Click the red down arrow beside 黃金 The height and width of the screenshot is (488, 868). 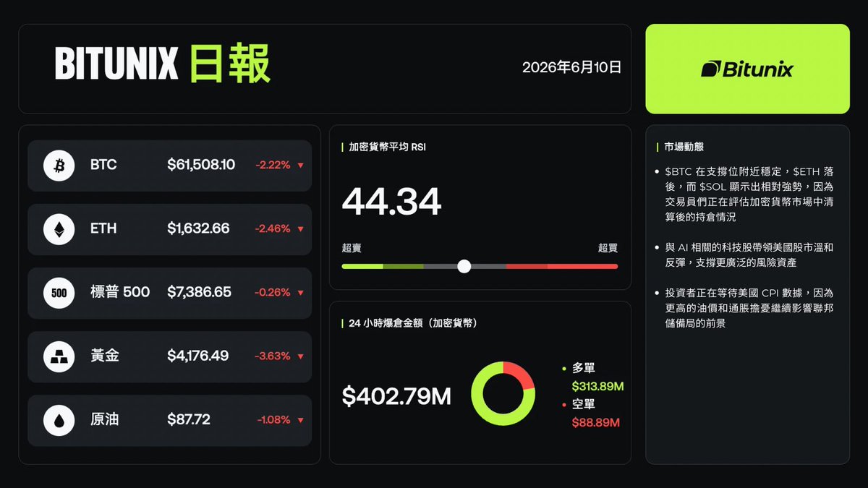(300, 356)
